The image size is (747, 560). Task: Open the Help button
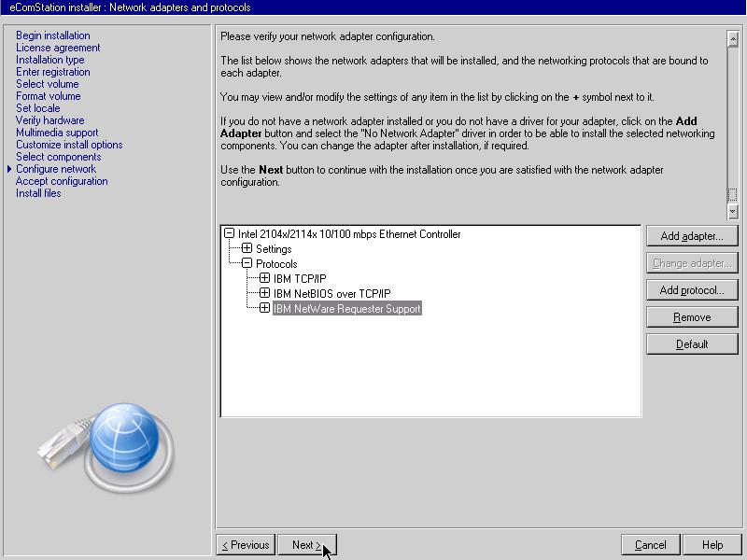point(712,545)
